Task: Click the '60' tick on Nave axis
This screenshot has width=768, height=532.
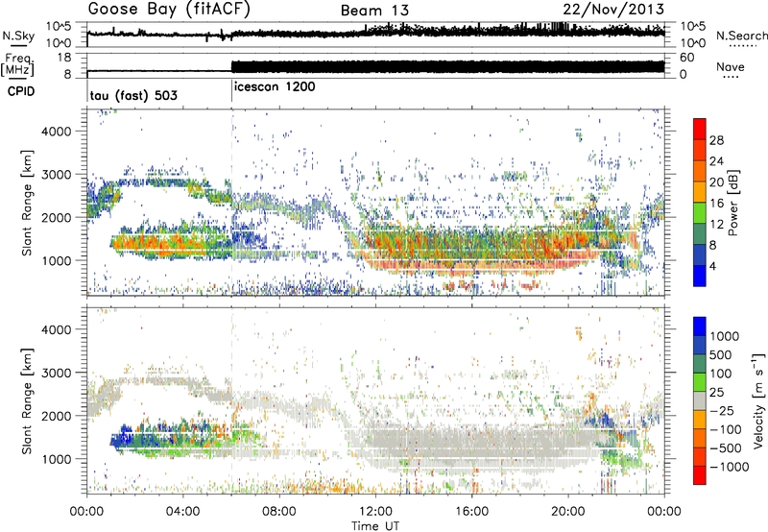Action: pyautogui.click(x=687, y=58)
